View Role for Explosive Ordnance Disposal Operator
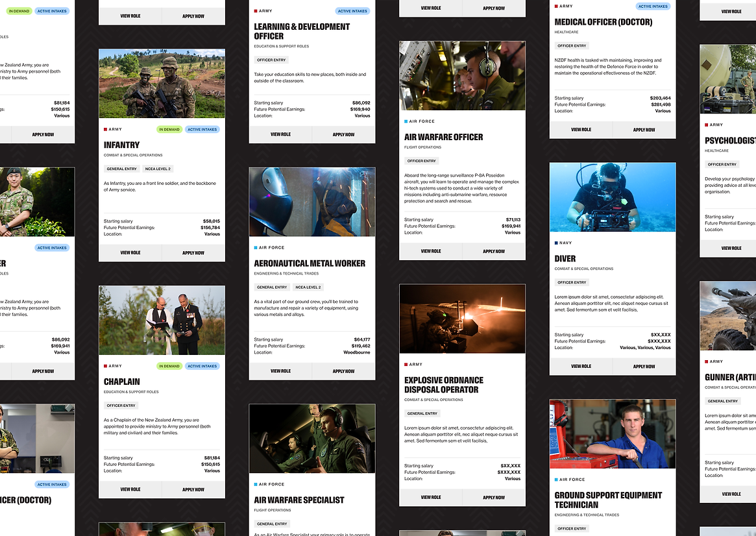This screenshot has height=536, width=756. coord(431,498)
